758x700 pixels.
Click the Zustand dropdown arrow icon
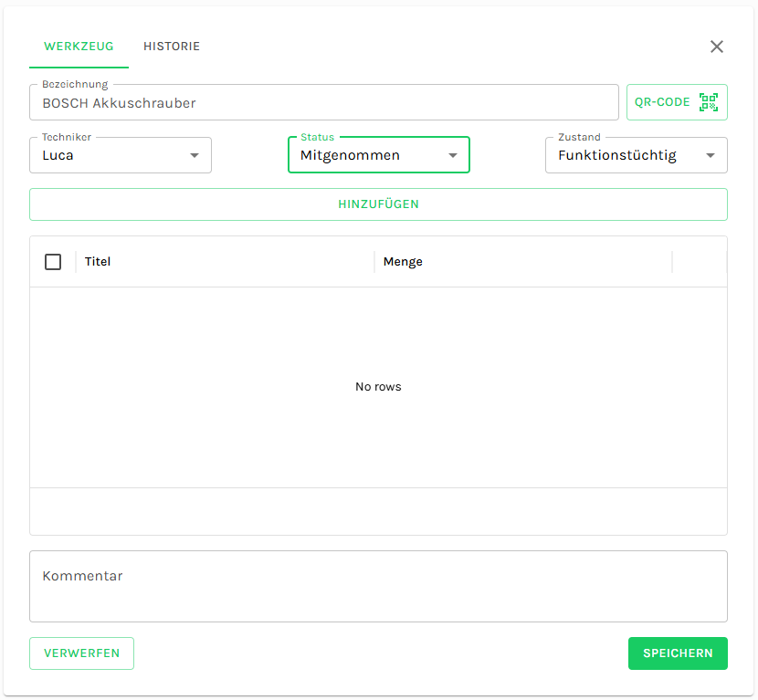711,155
